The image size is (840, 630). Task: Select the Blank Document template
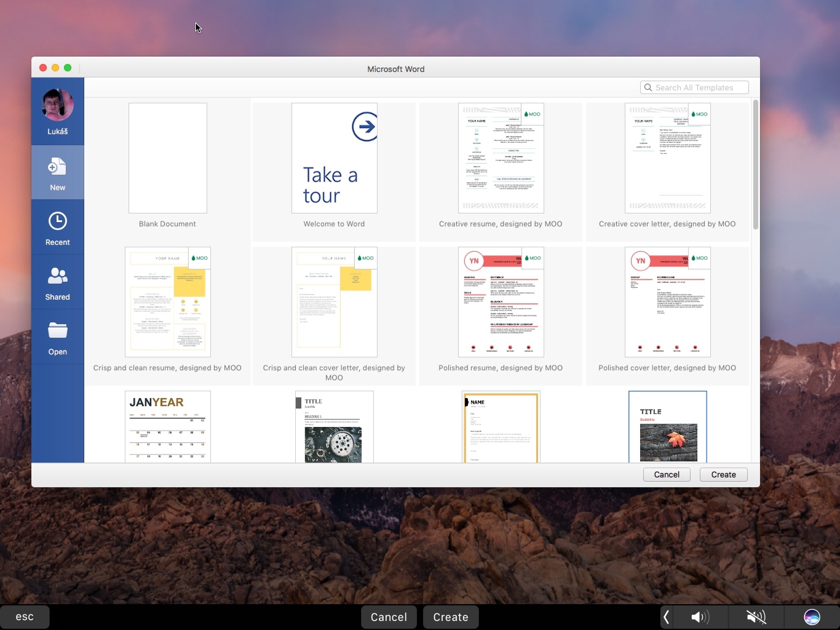coord(168,158)
